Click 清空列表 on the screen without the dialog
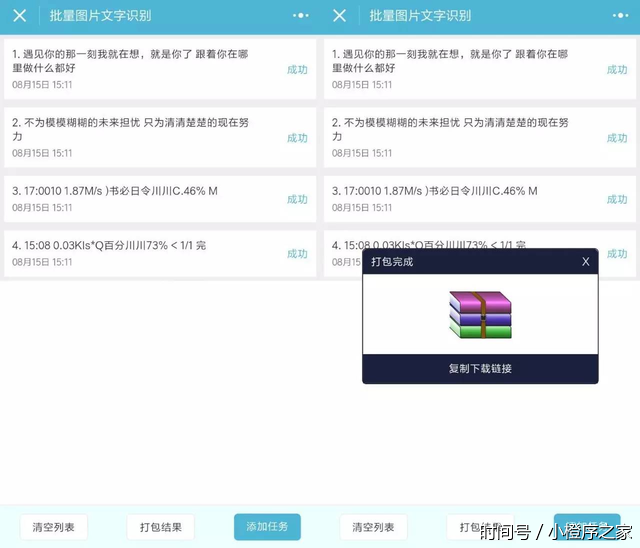 (x=53, y=527)
